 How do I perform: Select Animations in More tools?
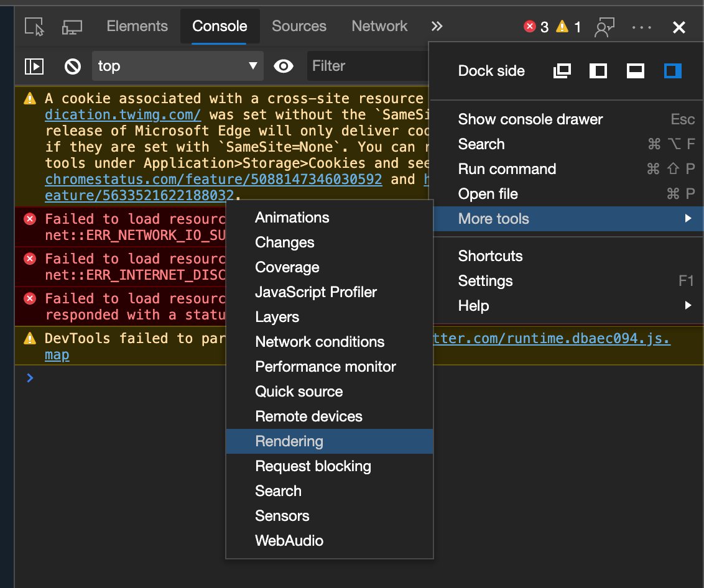click(x=330, y=218)
